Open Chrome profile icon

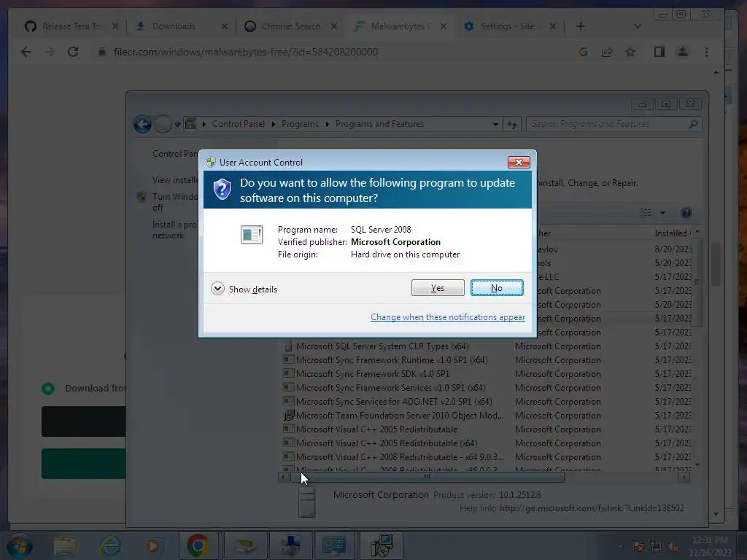(683, 52)
